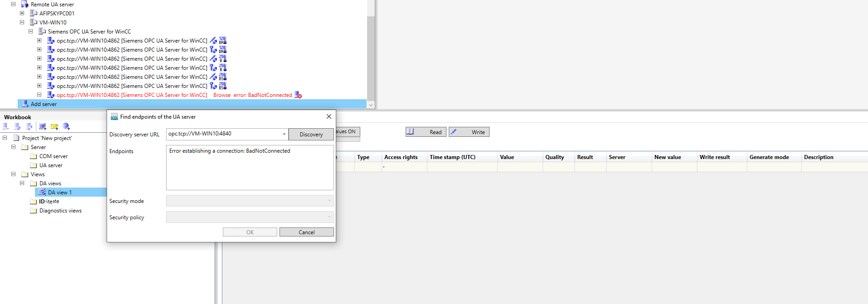Select the DA view 1 item
The image size is (868, 304).
click(x=59, y=192)
